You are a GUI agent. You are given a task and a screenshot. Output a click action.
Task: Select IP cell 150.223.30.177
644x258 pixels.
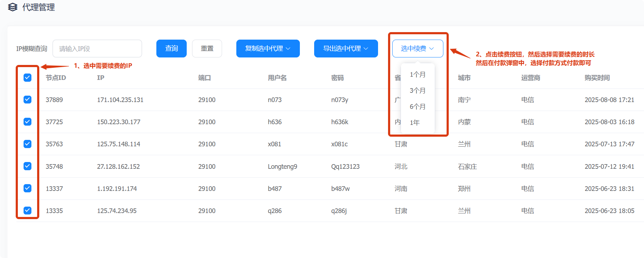point(119,122)
